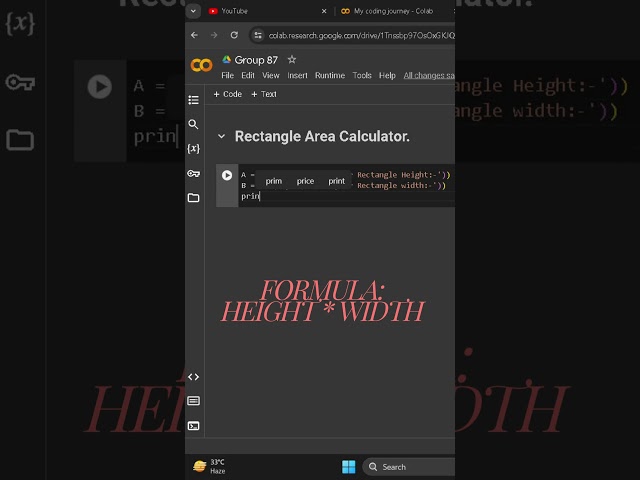
Task: Run the code cell play button
Action: tap(227, 176)
